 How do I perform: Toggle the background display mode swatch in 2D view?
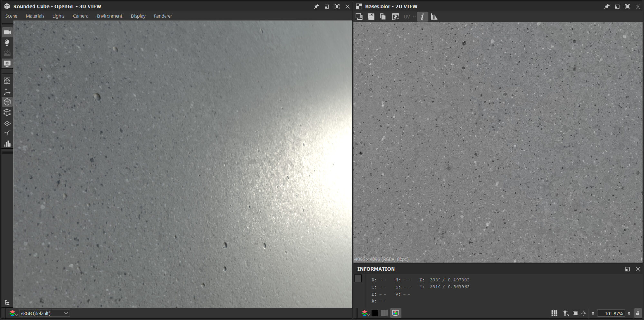(x=384, y=313)
